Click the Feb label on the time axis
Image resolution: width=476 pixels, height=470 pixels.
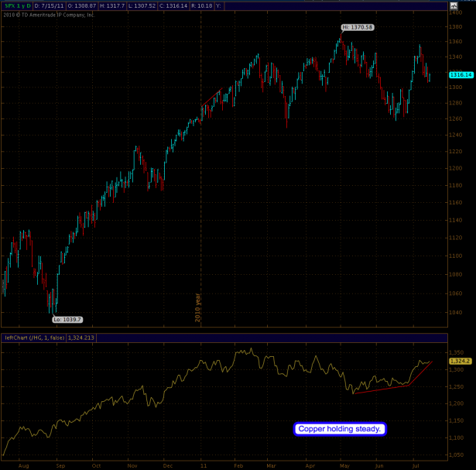tap(239, 466)
